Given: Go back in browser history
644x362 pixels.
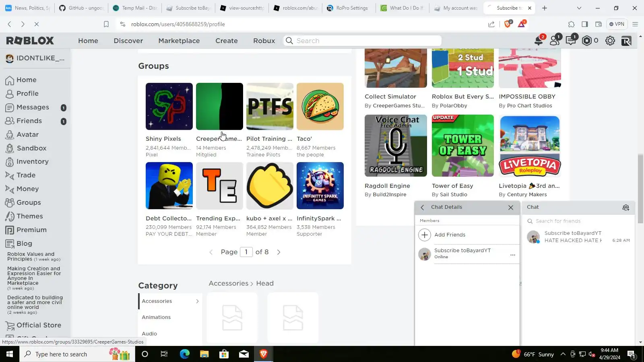Looking at the screenshot, I should point(10,24).
